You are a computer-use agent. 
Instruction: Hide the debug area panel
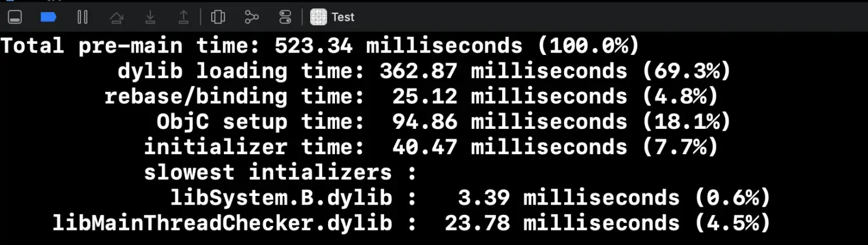tap(15, 17)
